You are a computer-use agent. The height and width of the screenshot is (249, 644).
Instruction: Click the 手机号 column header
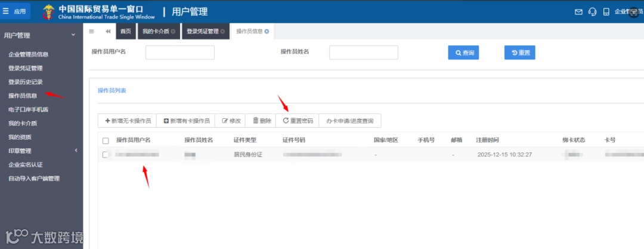tap(426, 140)
